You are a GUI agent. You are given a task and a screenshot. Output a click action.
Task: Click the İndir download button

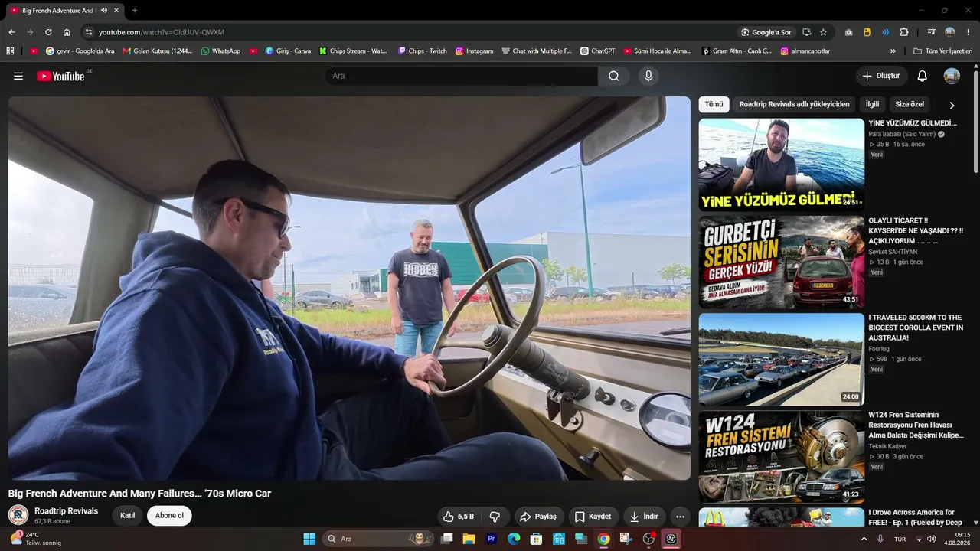(643, 517)
